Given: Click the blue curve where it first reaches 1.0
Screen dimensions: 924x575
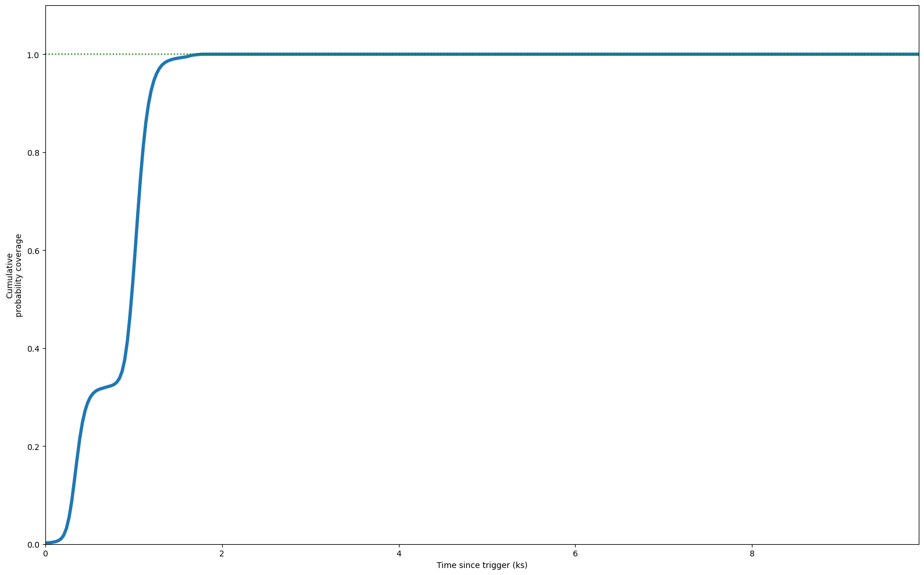Looking at the screenshot, I should tap(201, 54).
